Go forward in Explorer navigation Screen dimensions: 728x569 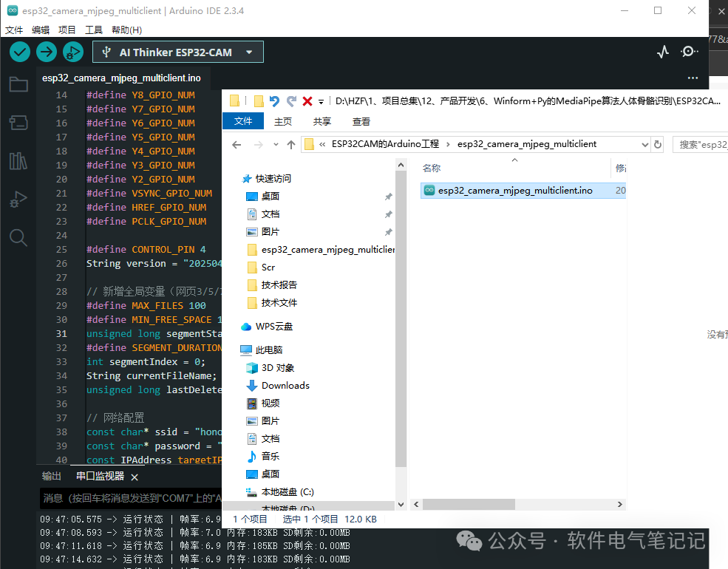click(258, 145)
